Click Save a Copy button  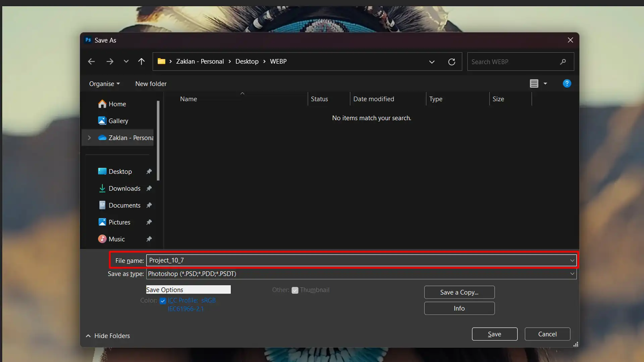pyautogui.click(x=460, y=292)
